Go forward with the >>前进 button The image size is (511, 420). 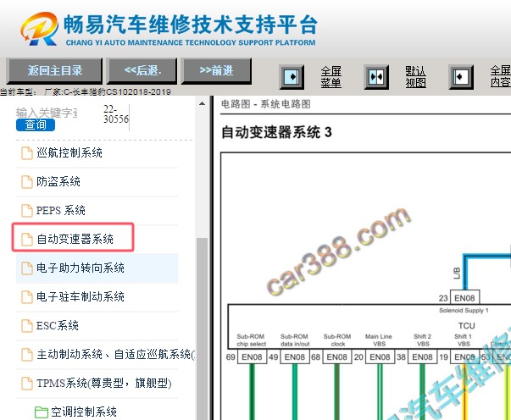click(216, 70)
